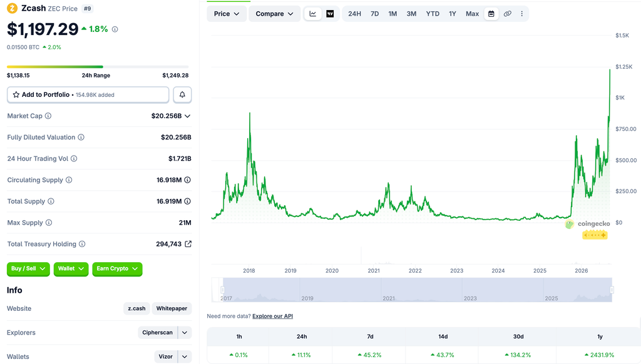Select 7D chart range
Screen dimensions: 641x364
374,14
